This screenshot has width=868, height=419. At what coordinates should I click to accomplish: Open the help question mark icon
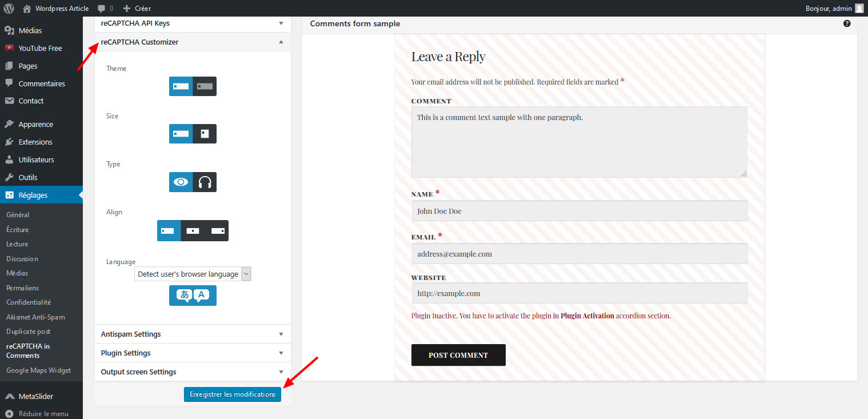tap(847, 23)
